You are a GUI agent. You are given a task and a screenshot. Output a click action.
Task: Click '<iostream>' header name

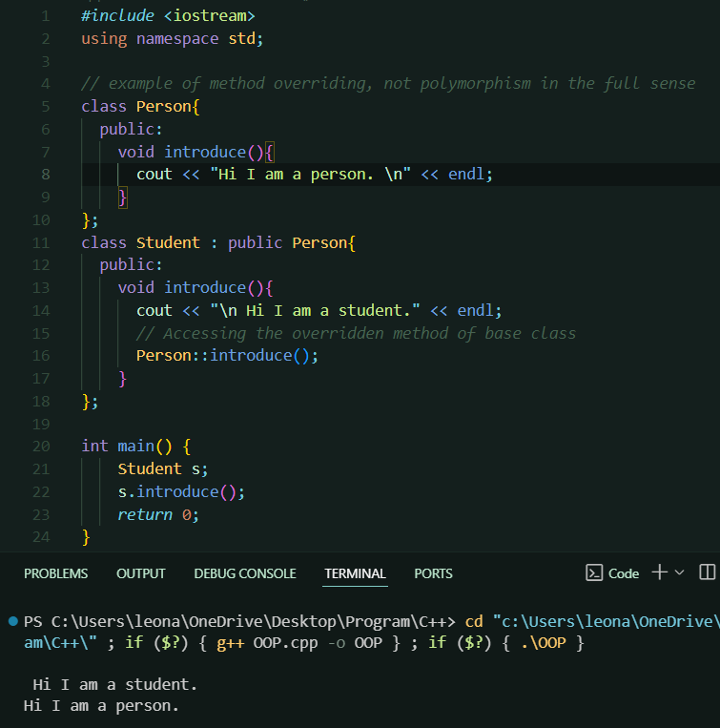[209, 16]
